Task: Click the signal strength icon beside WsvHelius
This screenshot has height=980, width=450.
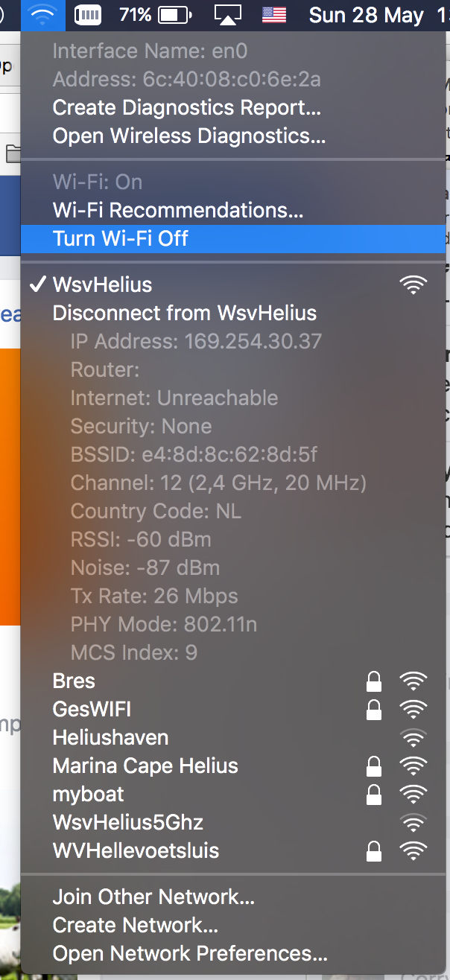Action: 413,284
